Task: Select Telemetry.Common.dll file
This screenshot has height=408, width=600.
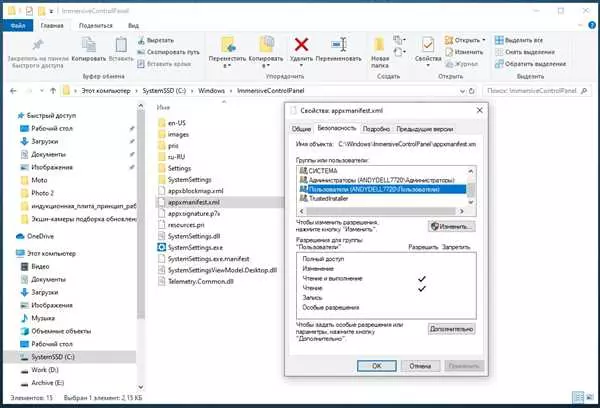Action: click(201, 281)
